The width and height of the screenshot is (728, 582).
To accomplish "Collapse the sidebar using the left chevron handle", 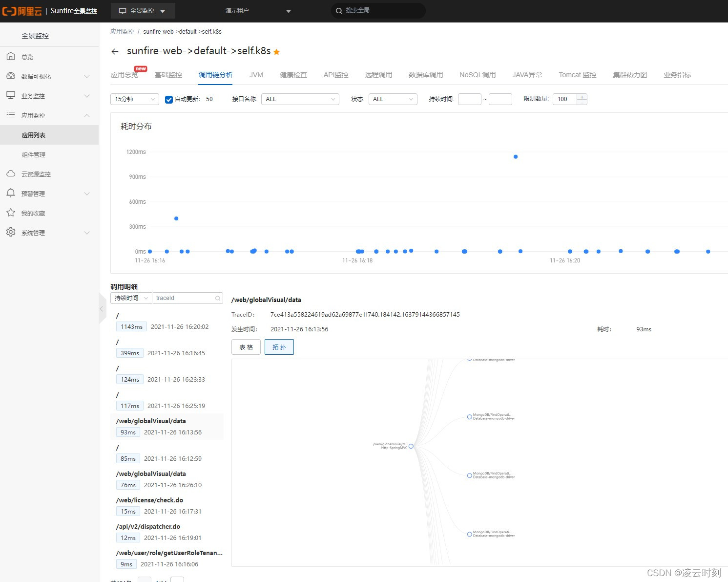I will point(102,309).
